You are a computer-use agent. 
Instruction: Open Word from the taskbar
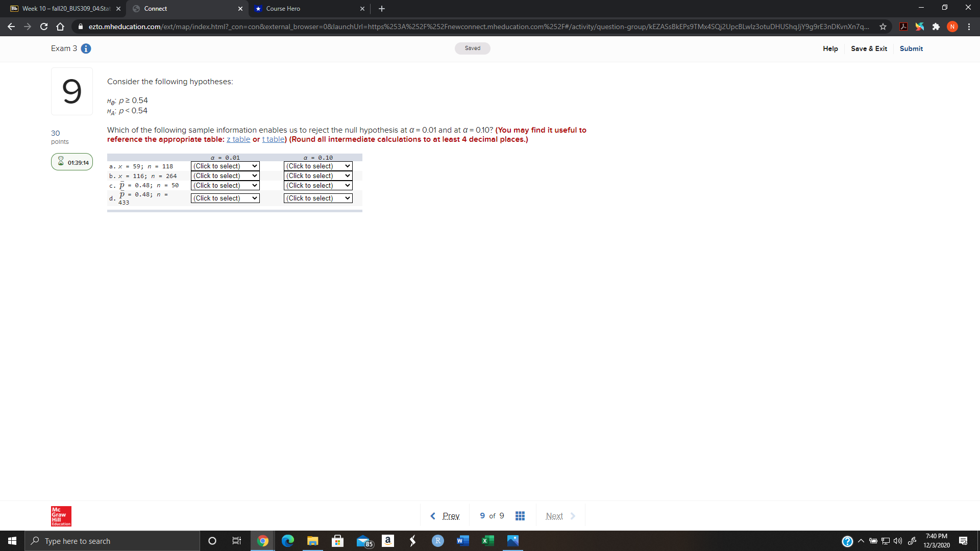(x=462, y=541)
